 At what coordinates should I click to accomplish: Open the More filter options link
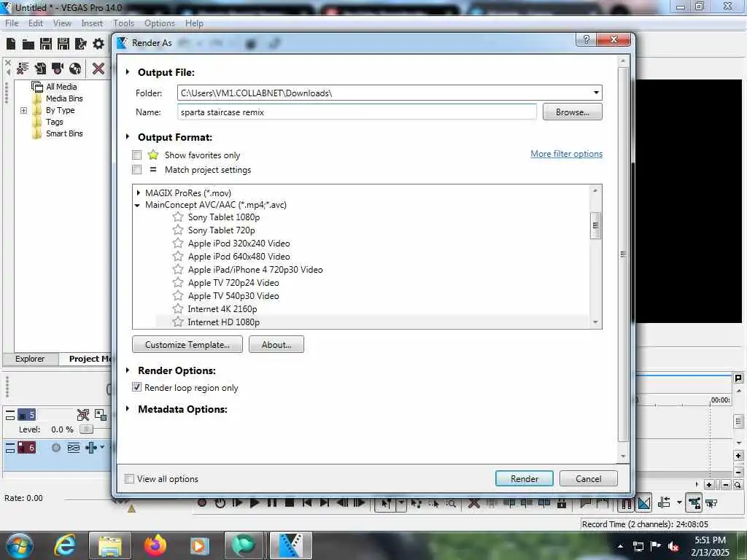pyautogui.click(x=566, y=154)
